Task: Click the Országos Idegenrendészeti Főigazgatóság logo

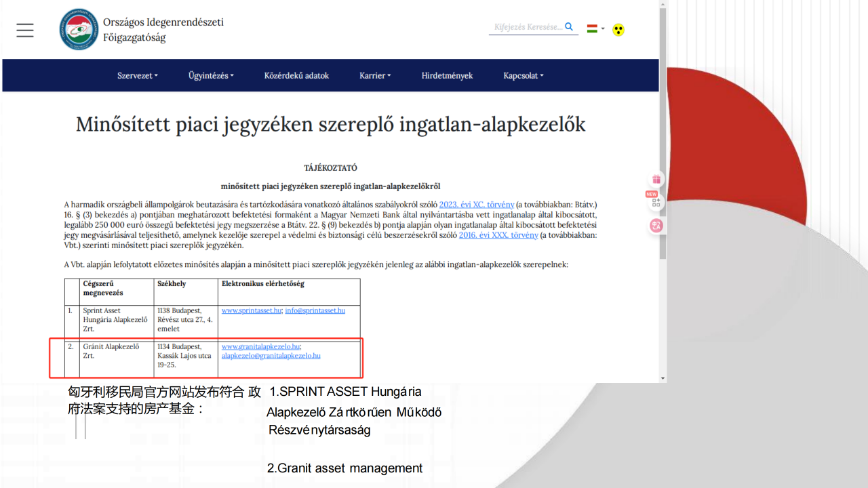Action: click(x=79, y=29)
